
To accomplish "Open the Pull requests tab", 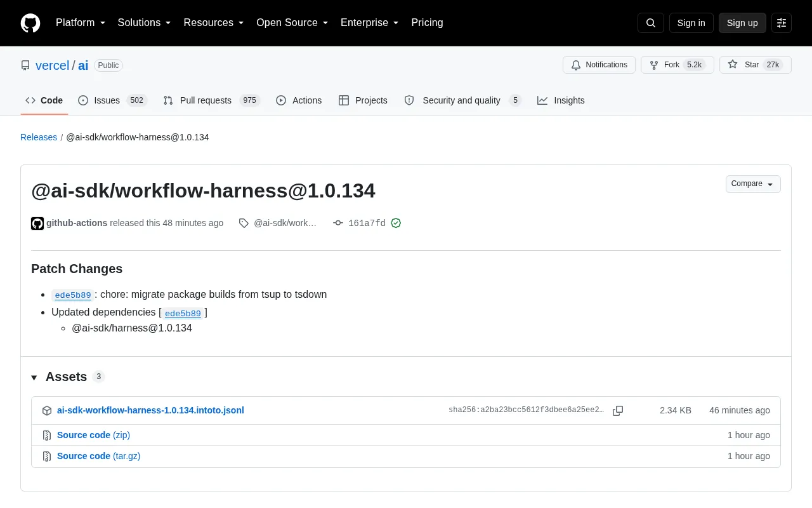I will click(211, 100).
